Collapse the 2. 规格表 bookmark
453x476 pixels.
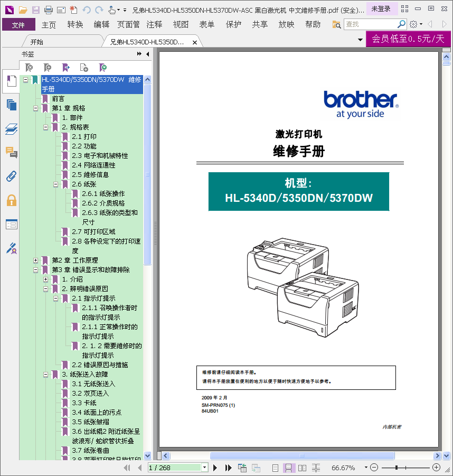tap(46, 127)
